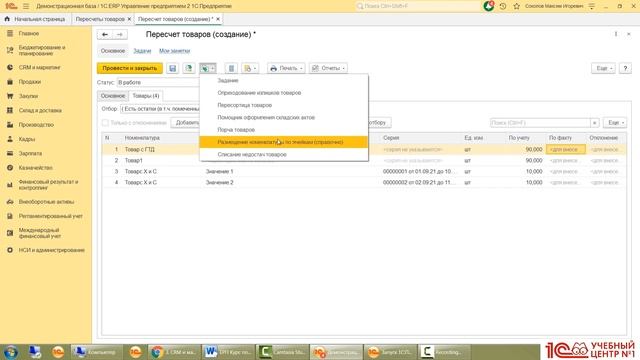Open the Отчеты dropdown

pyautogui.click(x=329, y=68)
